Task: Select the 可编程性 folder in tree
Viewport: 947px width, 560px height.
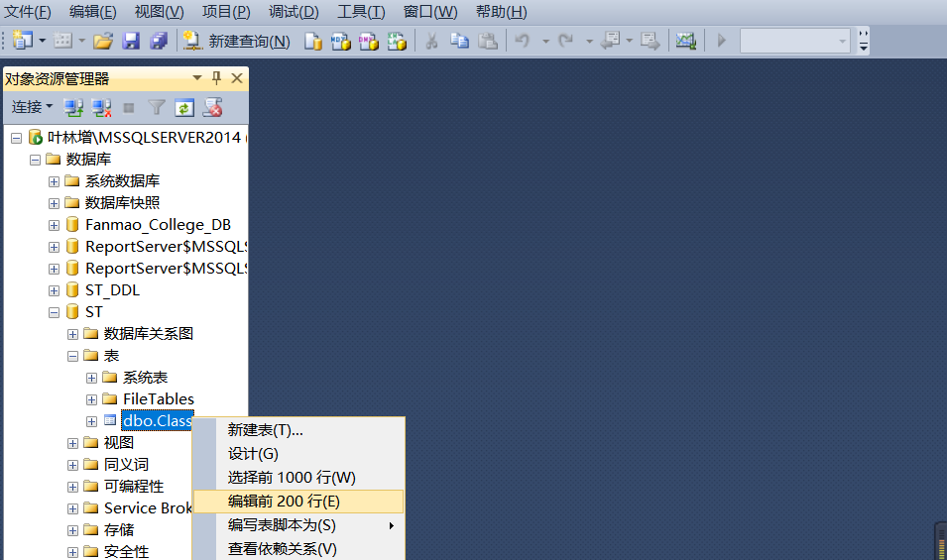Action: coord(134,487)
